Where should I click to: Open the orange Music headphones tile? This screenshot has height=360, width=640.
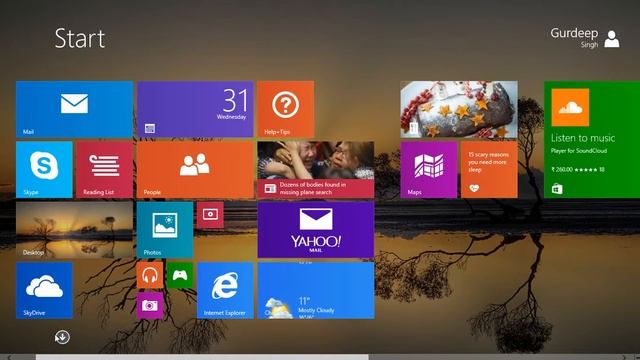point(150,275)
